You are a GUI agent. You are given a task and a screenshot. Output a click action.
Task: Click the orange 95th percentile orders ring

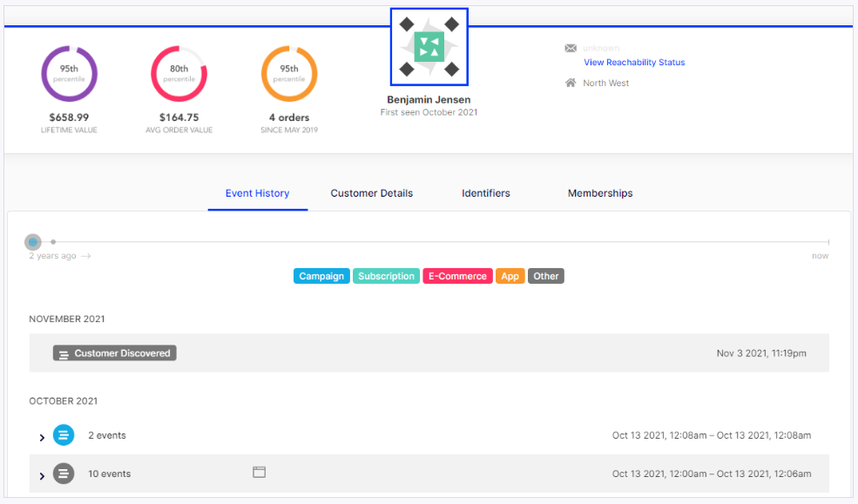tap(289, 74)
